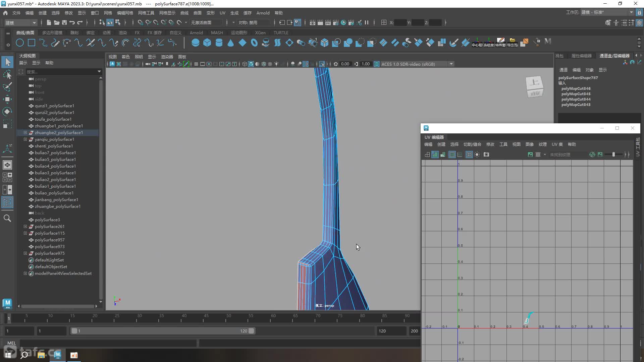The image size is (644, 362).
Task: Click the time range slider end handle
Action: (x=251, y=331)
